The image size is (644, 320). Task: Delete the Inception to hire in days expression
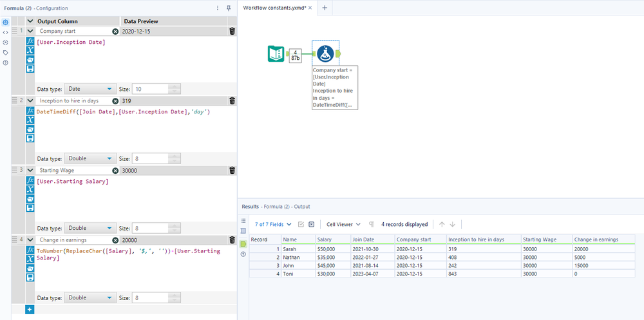pyautogui.click(x=232, y=100)
